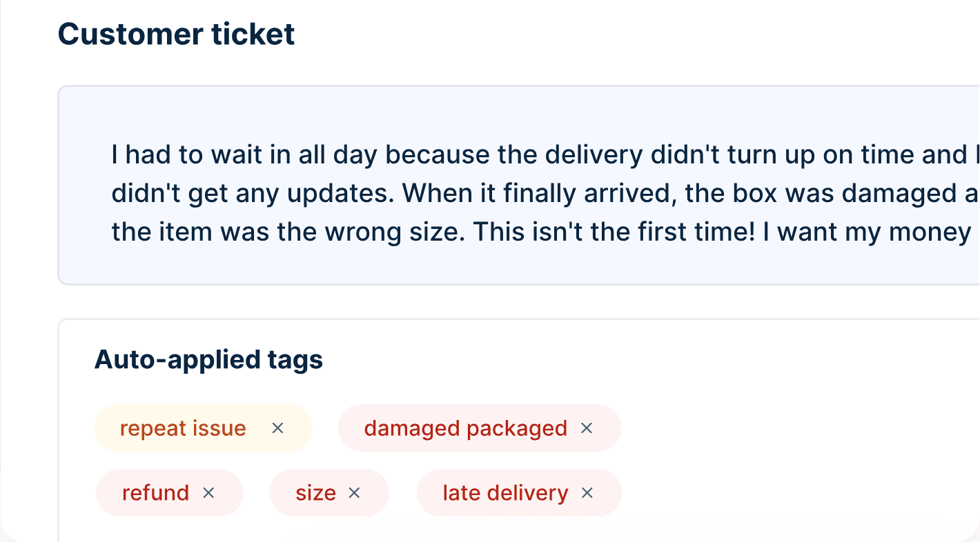Remove the repeat issue tag
980x542 pixels.
pyautogui.click(x=277, y=428)
